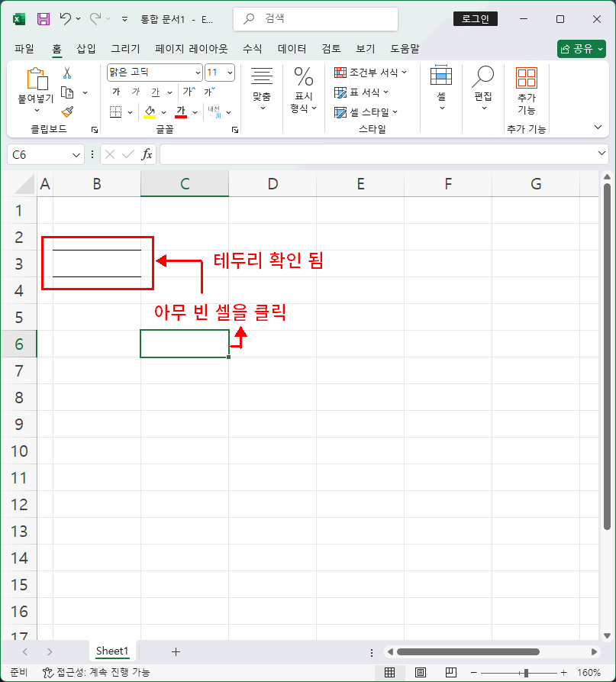Increase font size with 가^ icon

189,92
